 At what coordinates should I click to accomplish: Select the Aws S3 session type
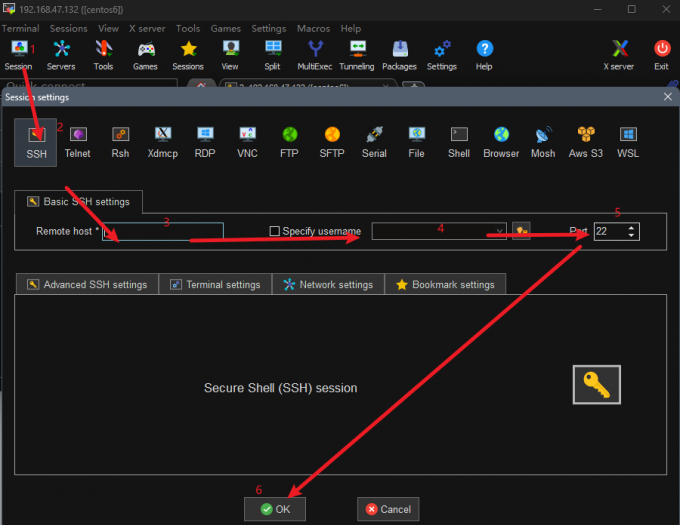point(585,142)
